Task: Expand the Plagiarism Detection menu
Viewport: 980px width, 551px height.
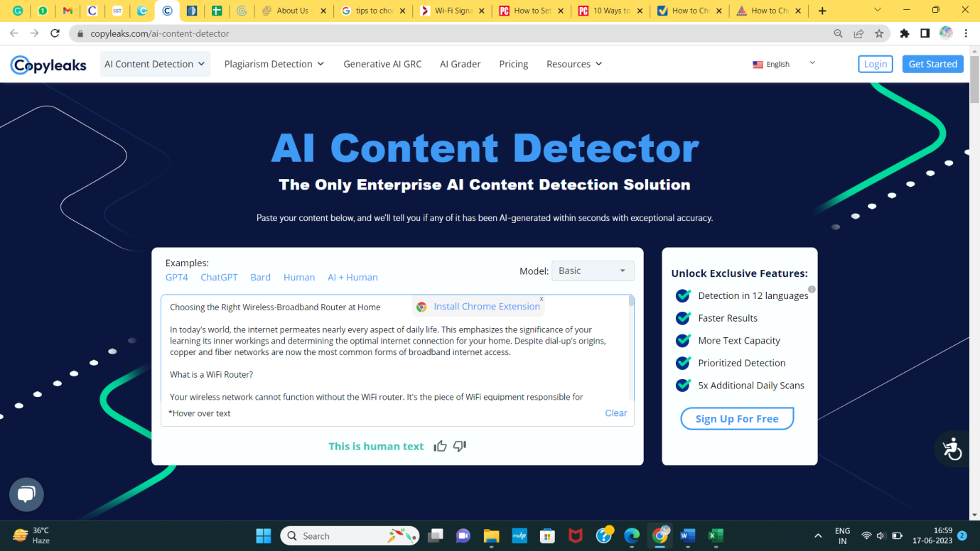Action: [274, 64]
